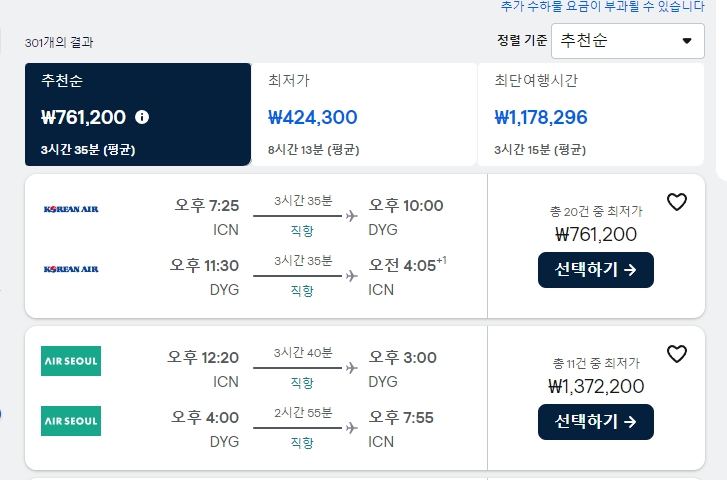Click the info icon next to ₩761,200
The height and width of the screenshot is (480, 727).
tap(142, 117)
